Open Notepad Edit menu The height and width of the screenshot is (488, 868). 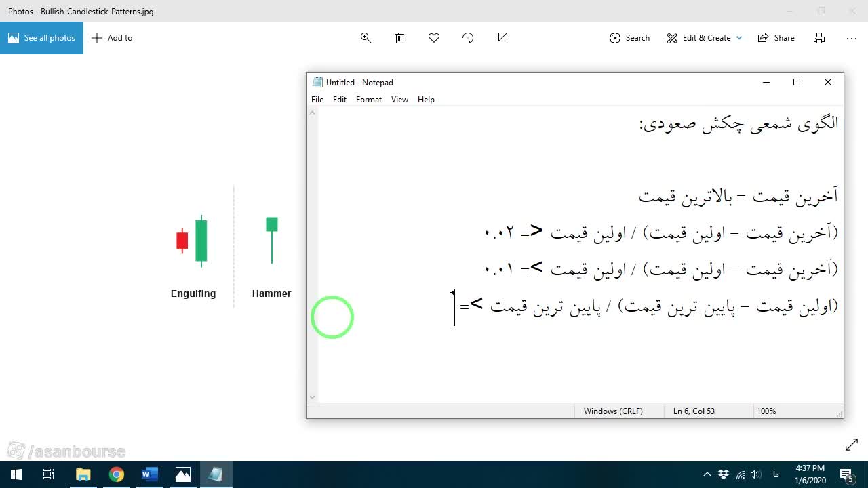[340, 100]
